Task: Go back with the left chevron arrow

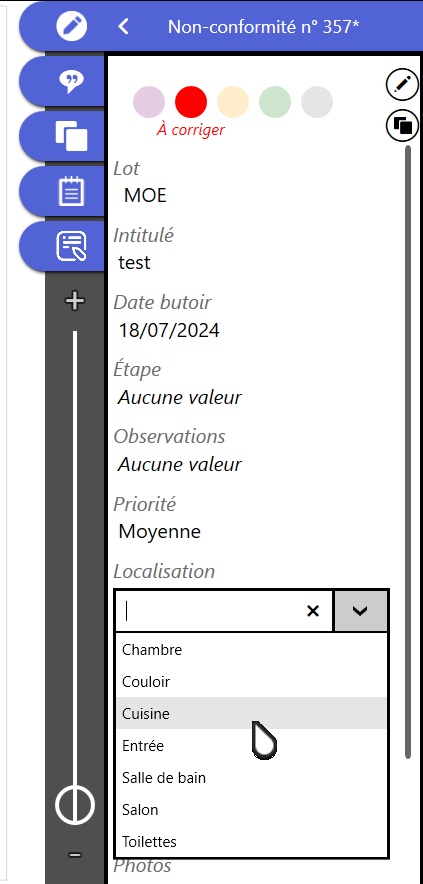Action: point(124,26)
